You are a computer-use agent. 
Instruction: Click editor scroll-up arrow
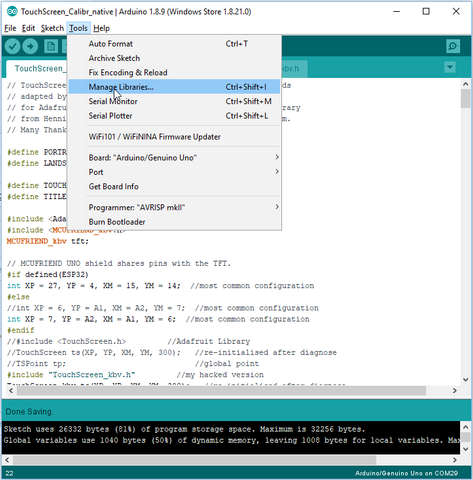465,84
